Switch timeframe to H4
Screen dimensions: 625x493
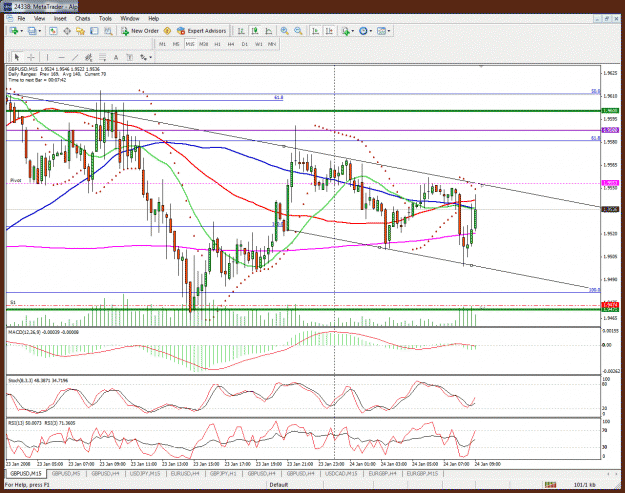pos(231,44)
